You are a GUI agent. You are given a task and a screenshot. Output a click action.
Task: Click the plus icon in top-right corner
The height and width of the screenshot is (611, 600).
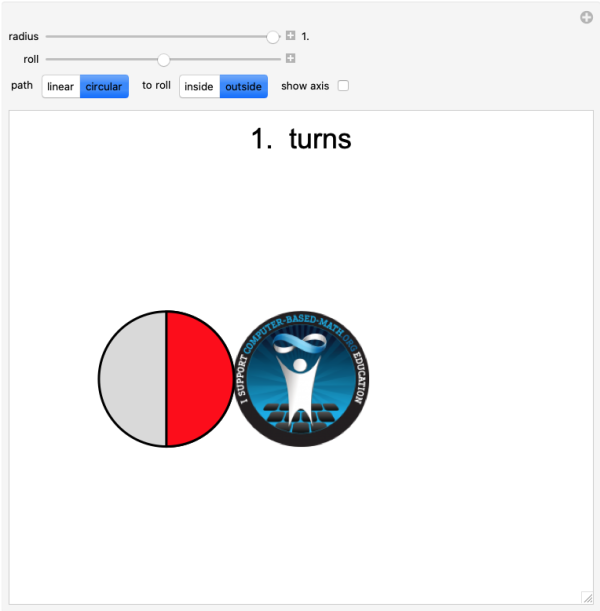(x=586, y=17)
